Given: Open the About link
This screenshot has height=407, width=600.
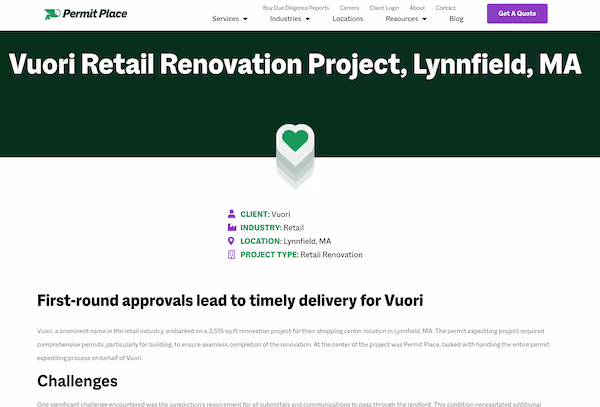Looking at the screenshot, I should (x=417, y=8).
